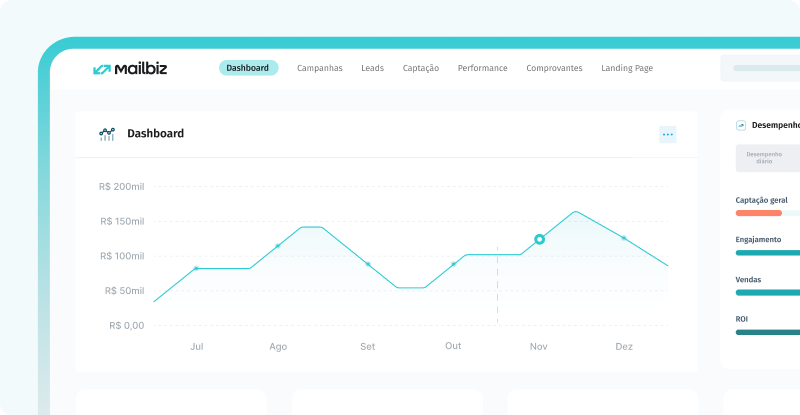The width and height of the screenshot is (800, 415).
Task: Click the Captação geral orange progress bar
Action: click(759, 213)
